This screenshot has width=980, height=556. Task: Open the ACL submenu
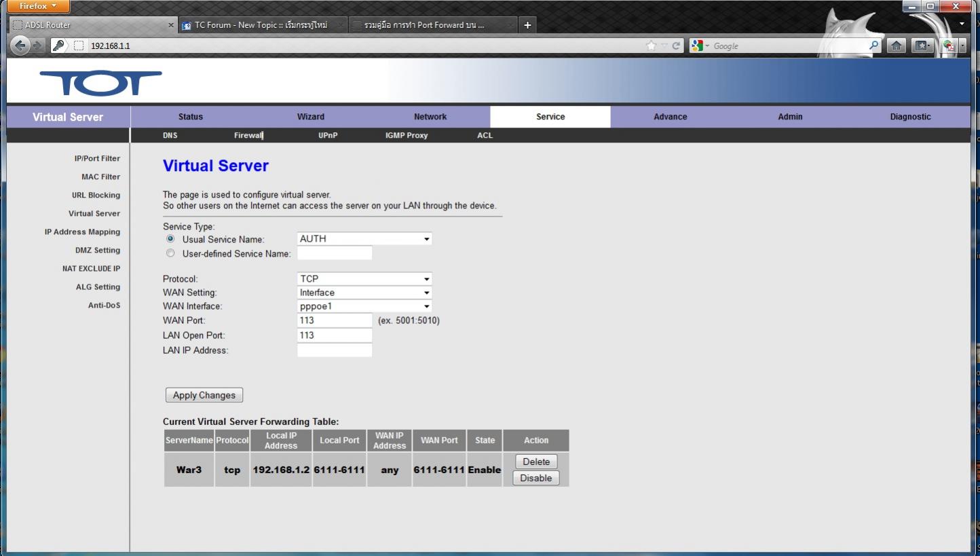(x=485, y=135)
